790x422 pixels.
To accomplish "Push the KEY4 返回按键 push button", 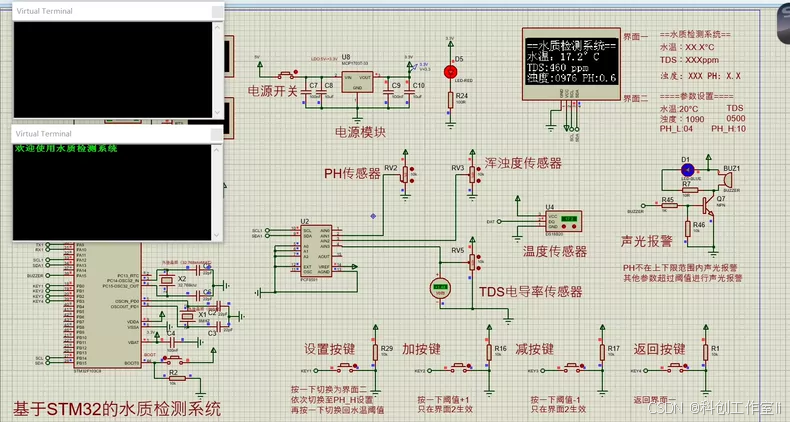I will click(x=676, y=367).
